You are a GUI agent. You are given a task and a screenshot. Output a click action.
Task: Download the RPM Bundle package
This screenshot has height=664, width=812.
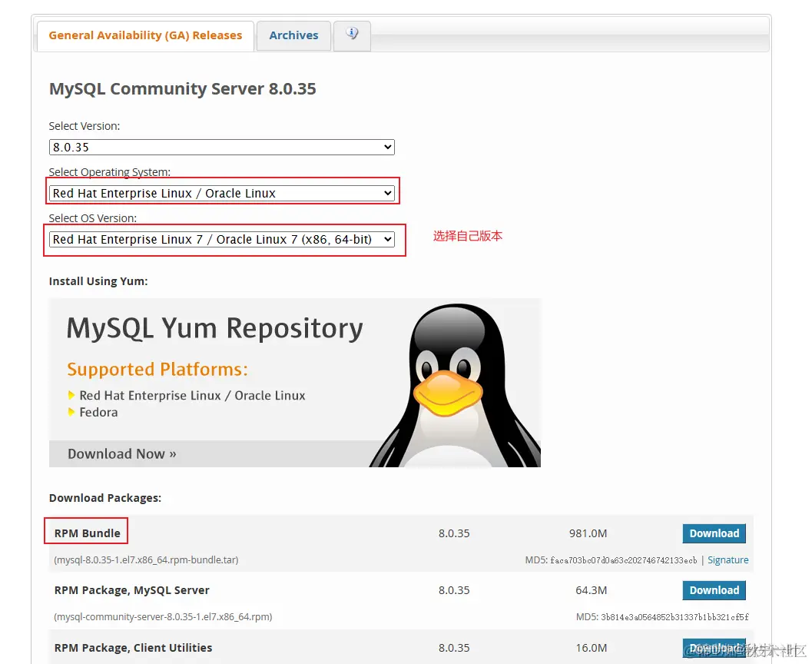(x=714, y=533)
